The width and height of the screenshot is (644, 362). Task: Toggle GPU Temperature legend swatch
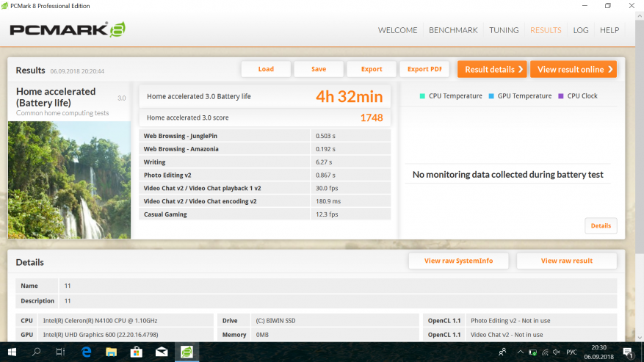(491, 96)
